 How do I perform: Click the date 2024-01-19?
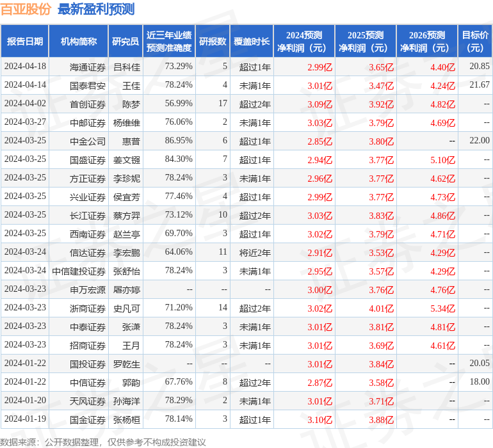[x=25, y=419]
